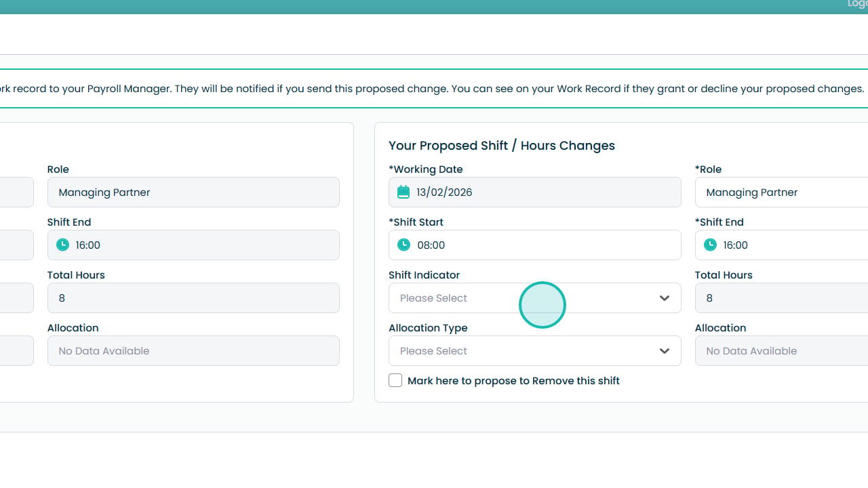This screenshot has width=868, height=488.
Task: Click the clock icon in proposed Shift End
Action: click(710, 245)
